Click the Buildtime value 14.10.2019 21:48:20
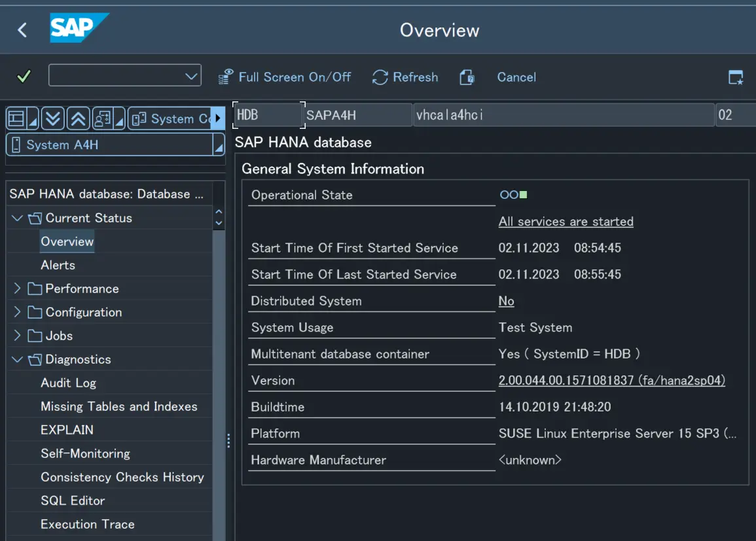Viewport: 756px width, 541px height. (x=555, y=407)
